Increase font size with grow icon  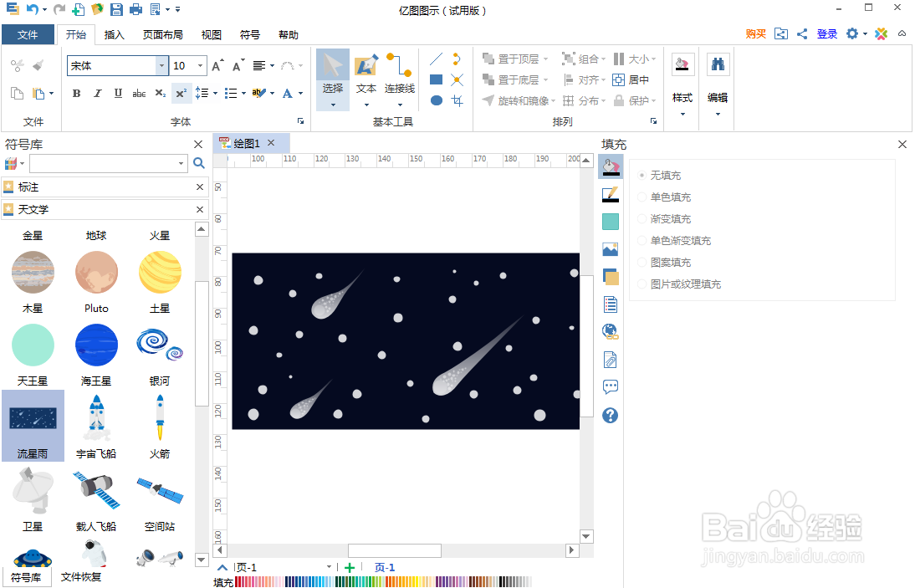click(x=217, y=66)
